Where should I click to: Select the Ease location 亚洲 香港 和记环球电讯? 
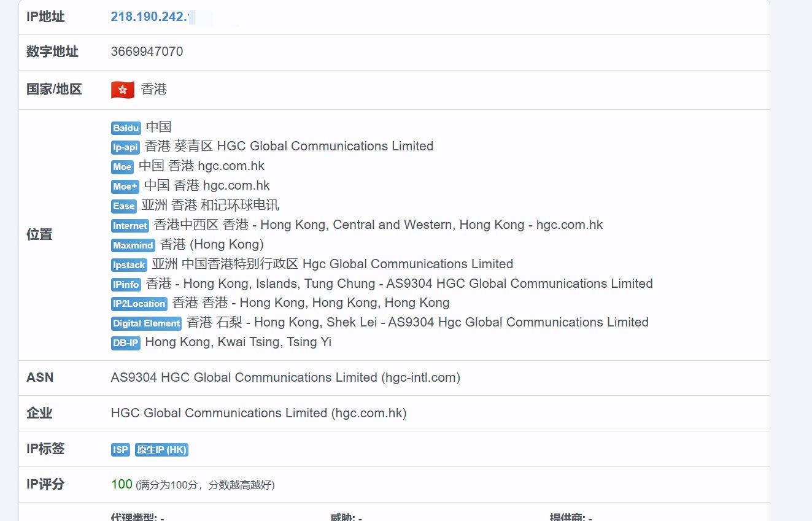tap(211, 205)
